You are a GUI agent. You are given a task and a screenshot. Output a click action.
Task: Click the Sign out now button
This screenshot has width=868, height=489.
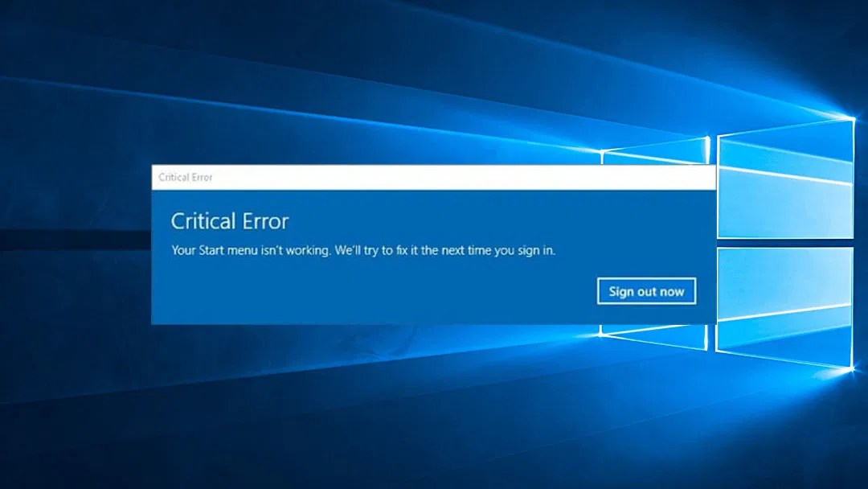pyautogui.click(x=646, y=291)
